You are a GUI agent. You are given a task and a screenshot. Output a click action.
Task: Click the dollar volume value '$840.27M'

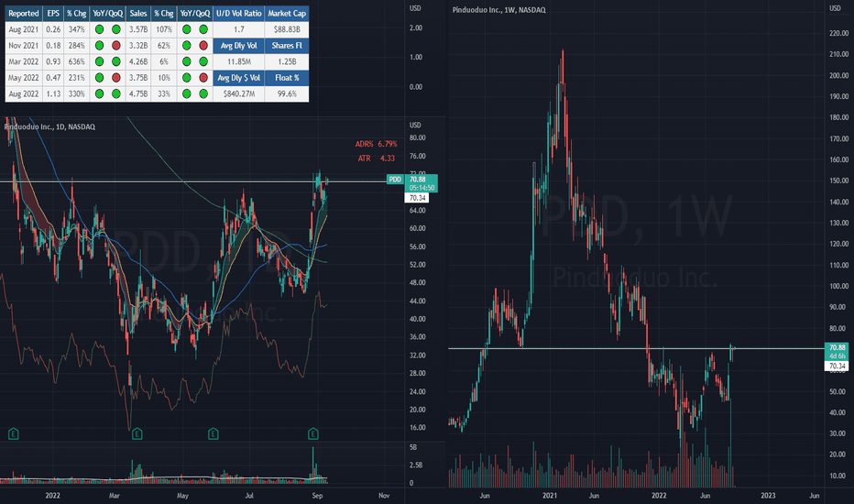coord(238,93)
